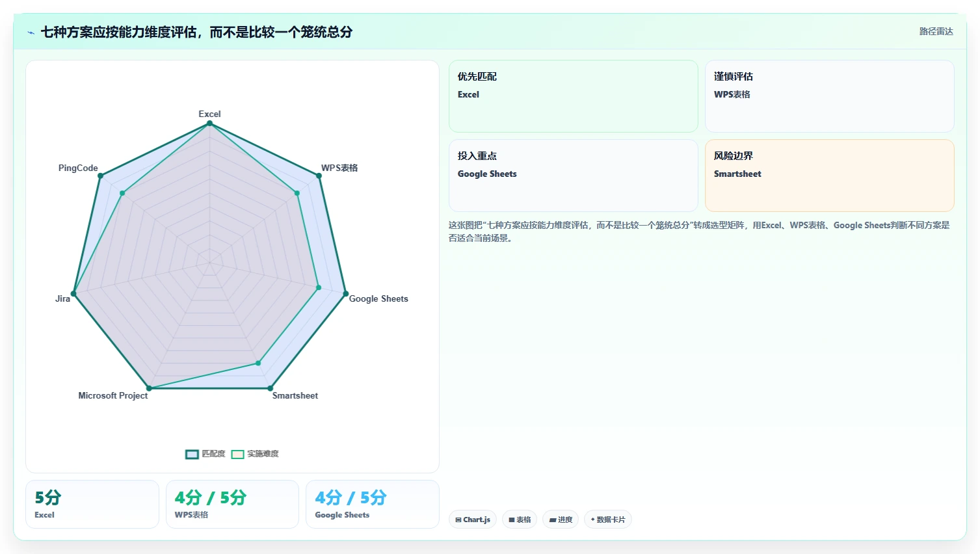This screenshot has width=980, height=554.
Task: Click the 匹配度 data point at PingCode
Action: tap(100, 176)
